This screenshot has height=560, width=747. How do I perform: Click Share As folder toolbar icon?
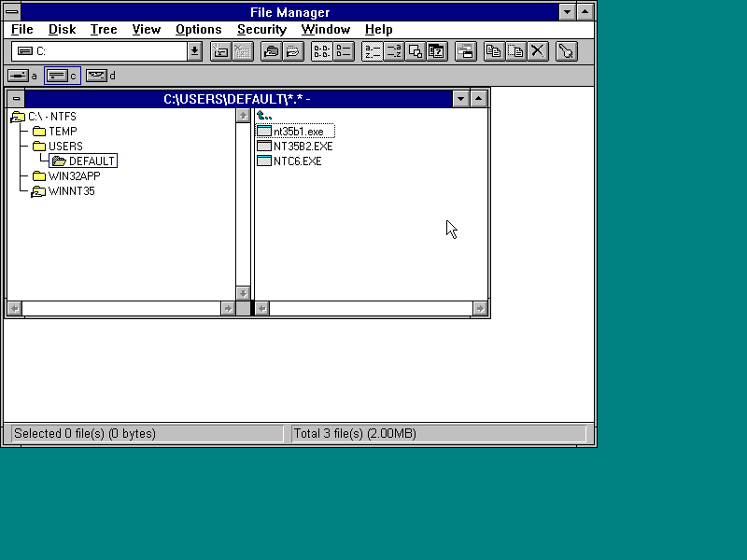click(x=271, y=51)
